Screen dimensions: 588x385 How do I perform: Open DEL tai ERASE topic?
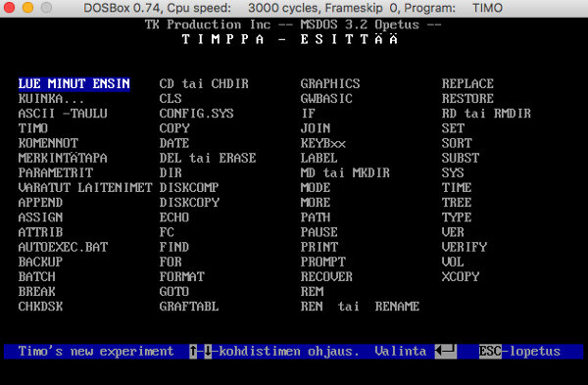pyautogui.click(x=208, y=158)
